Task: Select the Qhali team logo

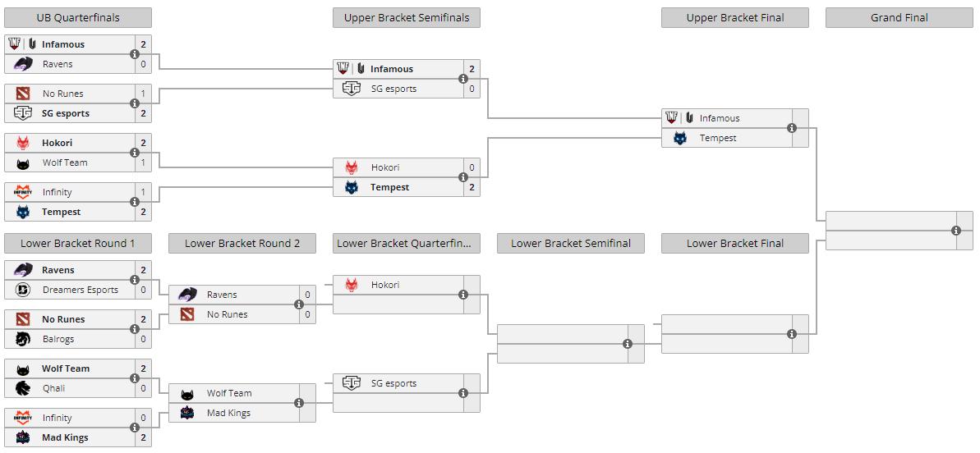Action: point(23,388)
